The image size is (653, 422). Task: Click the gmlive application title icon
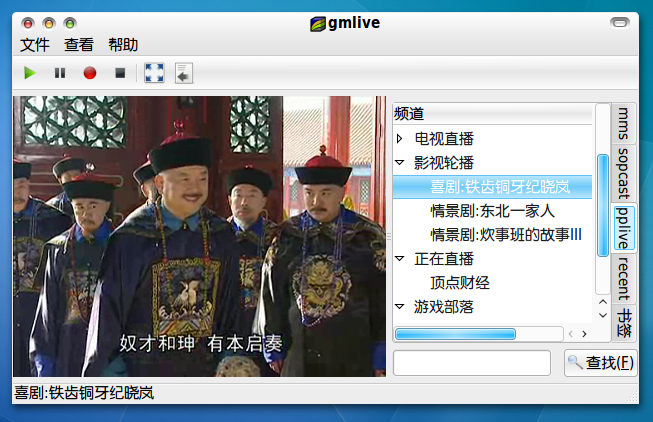pyautogui.click(x=318, y=24)
